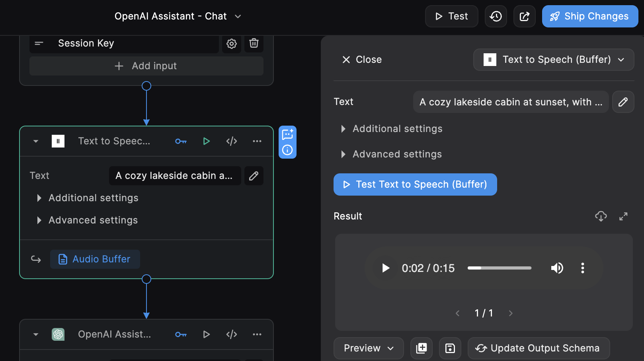Click the info icon beside node
The image size is (644, 361).
pyautogui.click(x=287, y=150)
